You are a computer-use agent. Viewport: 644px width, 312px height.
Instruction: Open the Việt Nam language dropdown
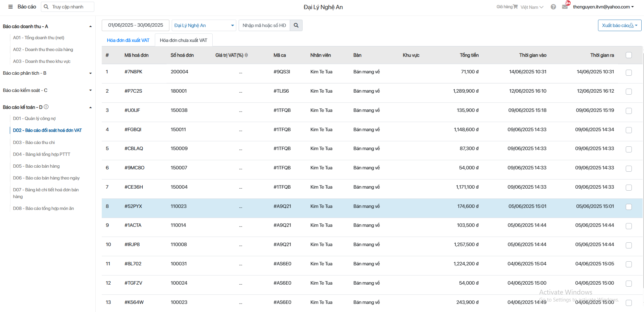point(532,7)
